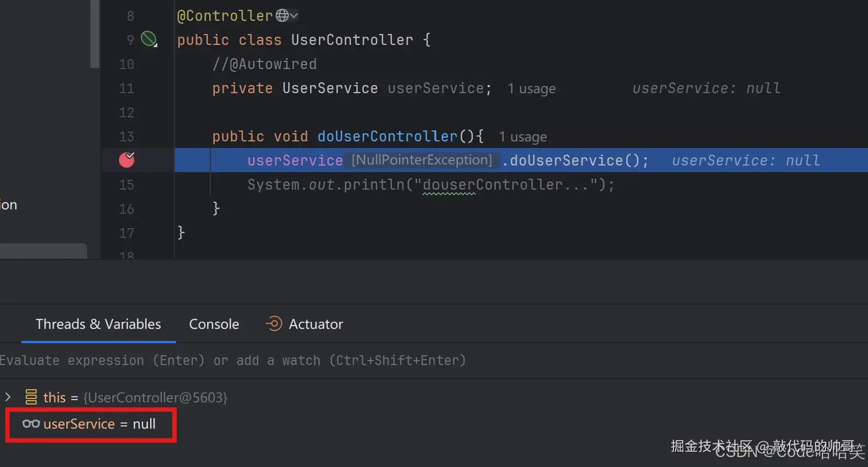Click line number 15 in the gutter
Screen dimensions: 868x467
(127, 185)
